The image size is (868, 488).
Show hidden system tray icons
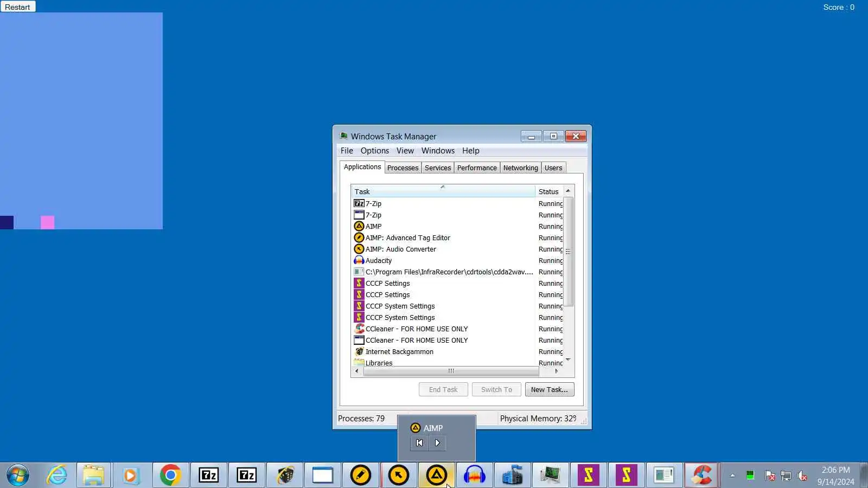tap(732, 476)
